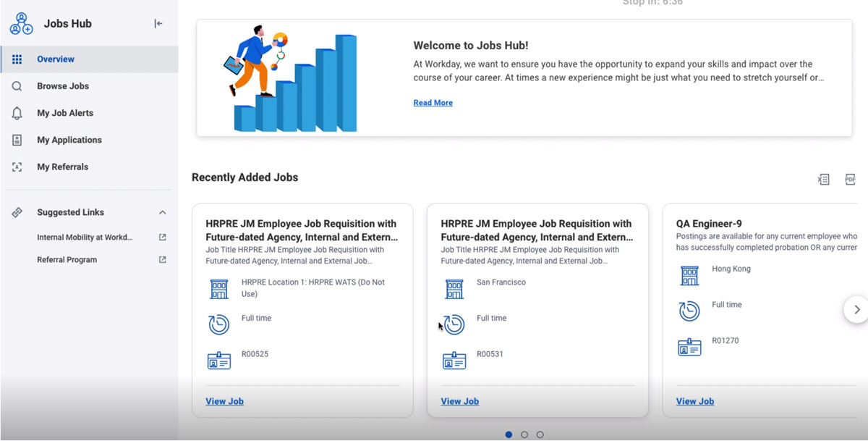Open Internal Mobility at Workday link
Screen dimensions: 868x441
coord(85,237)
